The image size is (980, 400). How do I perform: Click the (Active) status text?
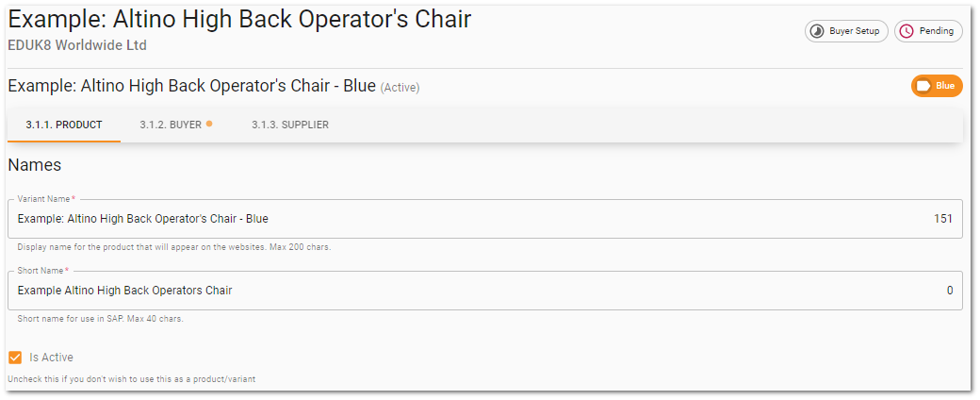(400, 88)
